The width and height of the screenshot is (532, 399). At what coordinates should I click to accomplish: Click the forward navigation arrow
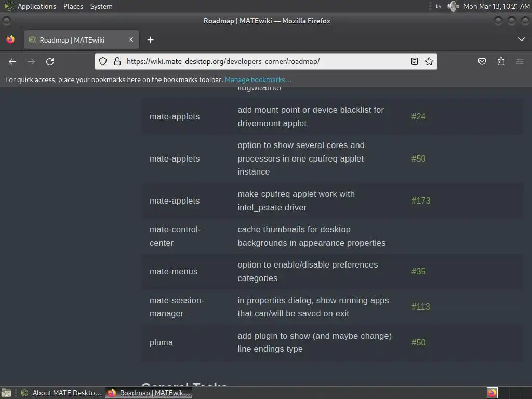click(31, 61)
